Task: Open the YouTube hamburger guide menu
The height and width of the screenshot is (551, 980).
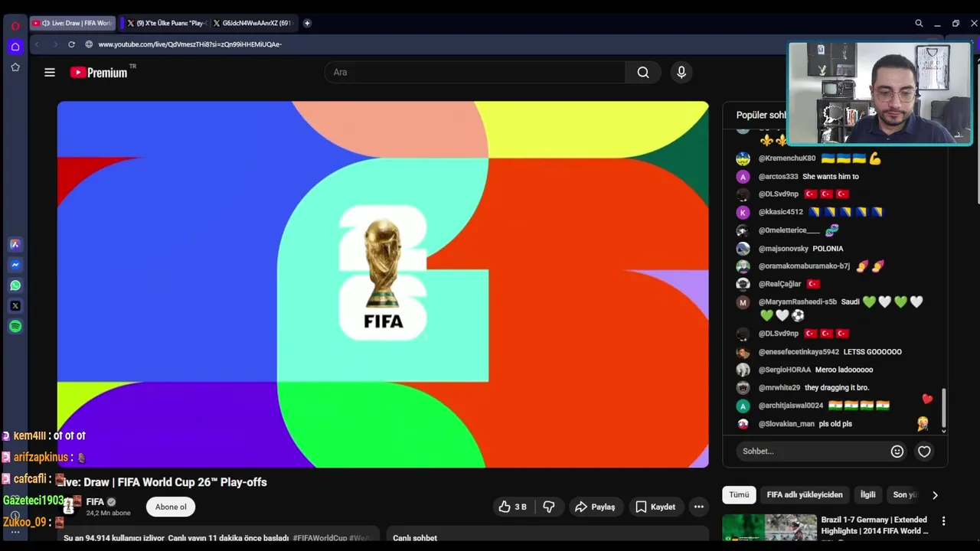Action: coord(50,72)
